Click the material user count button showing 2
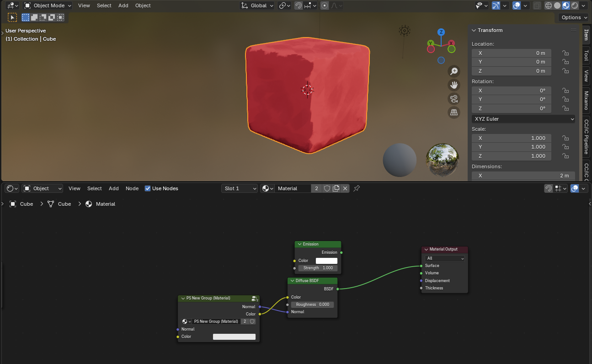Screen dimensions: 592x364 [x=316, y=188]
